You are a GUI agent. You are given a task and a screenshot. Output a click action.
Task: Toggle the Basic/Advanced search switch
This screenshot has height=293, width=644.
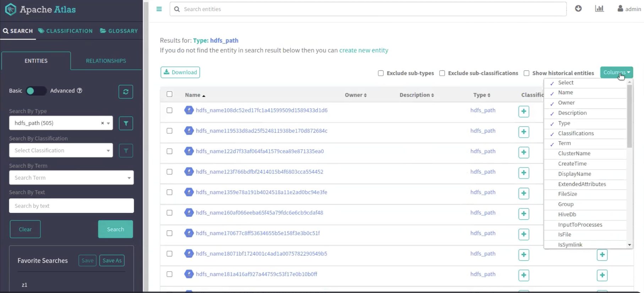point(36,91)
